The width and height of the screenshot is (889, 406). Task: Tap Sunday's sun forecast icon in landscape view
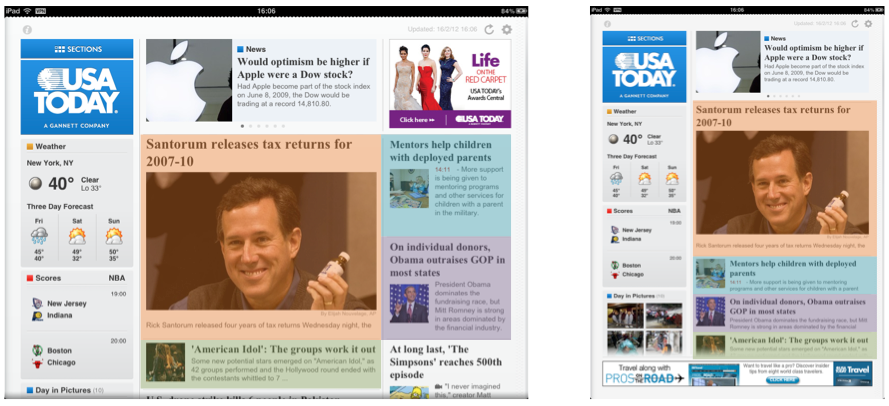[114, 236]
